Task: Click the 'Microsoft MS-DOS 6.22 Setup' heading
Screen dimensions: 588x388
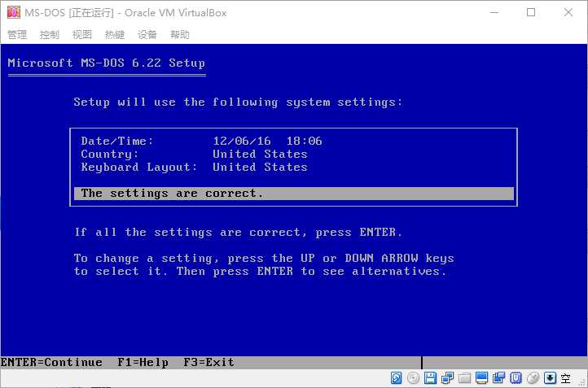Action: [x=107, y=63]
